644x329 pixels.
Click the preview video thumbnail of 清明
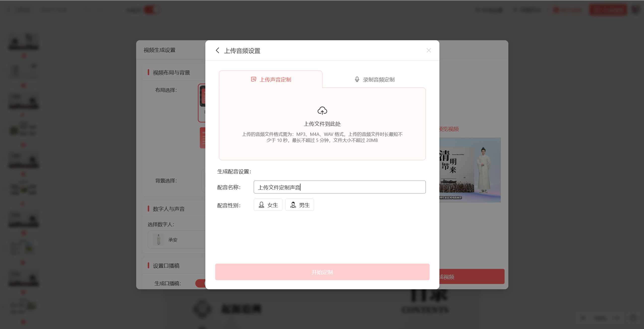tap(470, 170)
